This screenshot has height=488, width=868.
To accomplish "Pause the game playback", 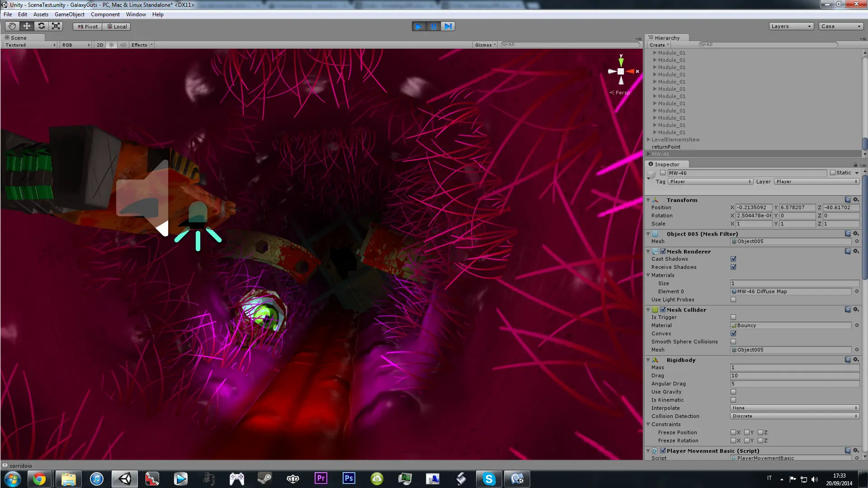I will tap(434, 26).
